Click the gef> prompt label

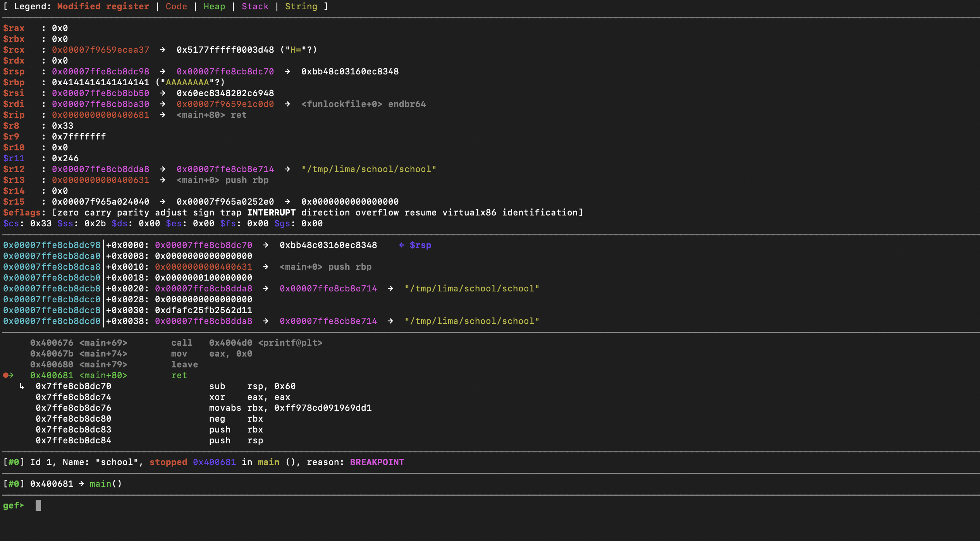click(x=14, y=506)
